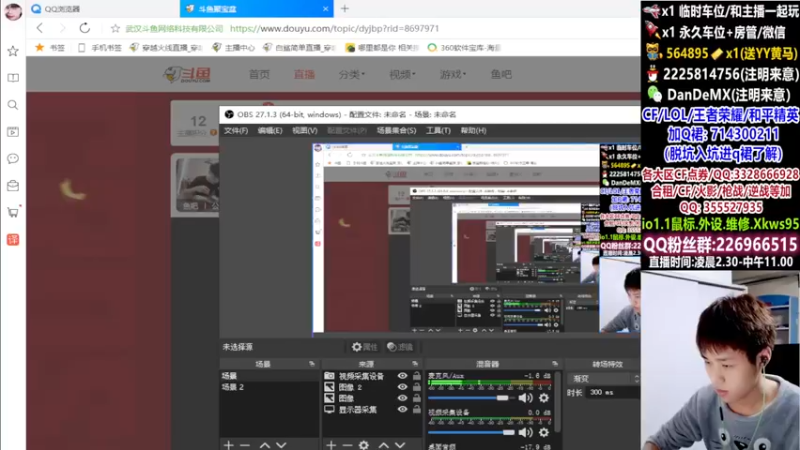Expand the 游戏 menu on Douyu navigation
This screenshot has height=450, width=800.
coord(453,74)
